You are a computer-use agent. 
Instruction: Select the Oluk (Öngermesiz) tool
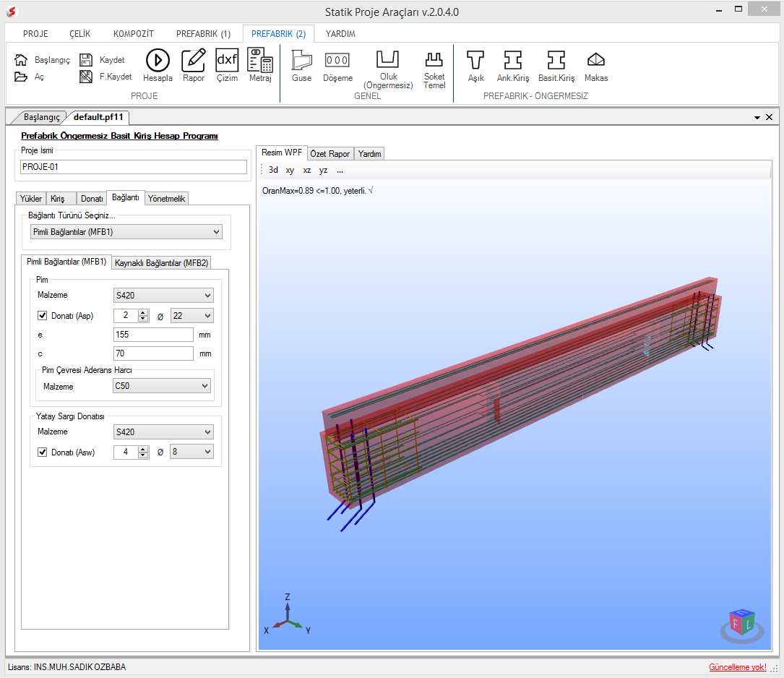point(388,59)
